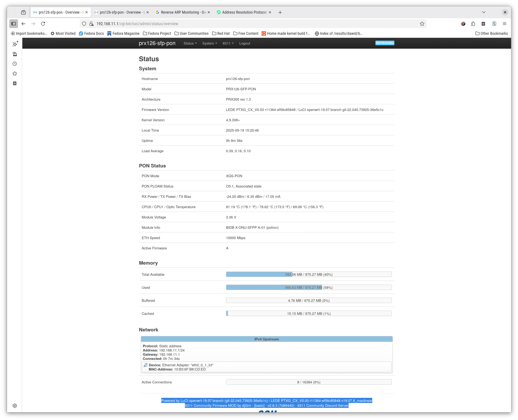Open the History clock sidebar icon

(15, 64)
